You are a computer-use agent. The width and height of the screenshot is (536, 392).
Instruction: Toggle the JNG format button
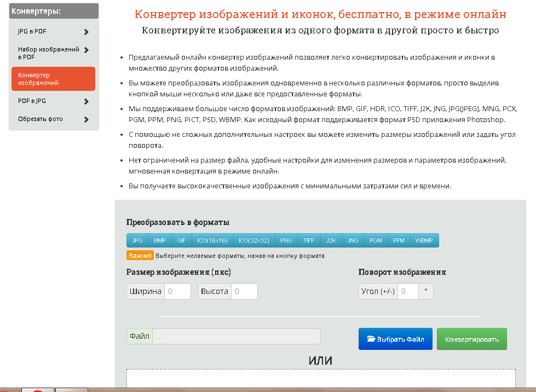(x=353, y=240)
